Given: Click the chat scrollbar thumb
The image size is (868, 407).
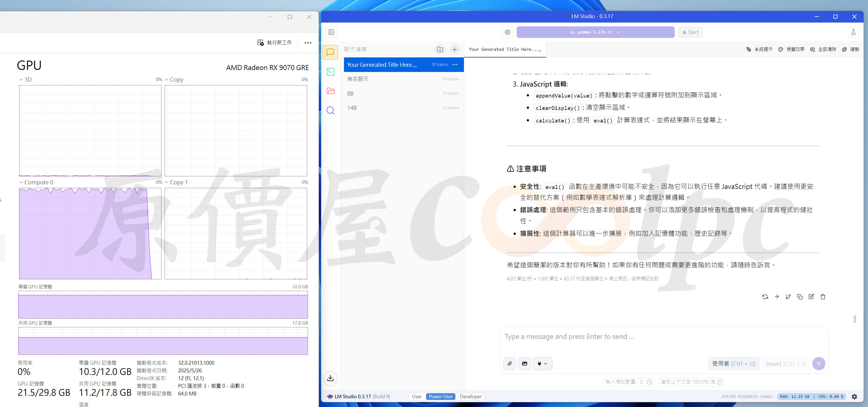Looking at the screenshot, I should pyautogui.click(x=855, y=319).
